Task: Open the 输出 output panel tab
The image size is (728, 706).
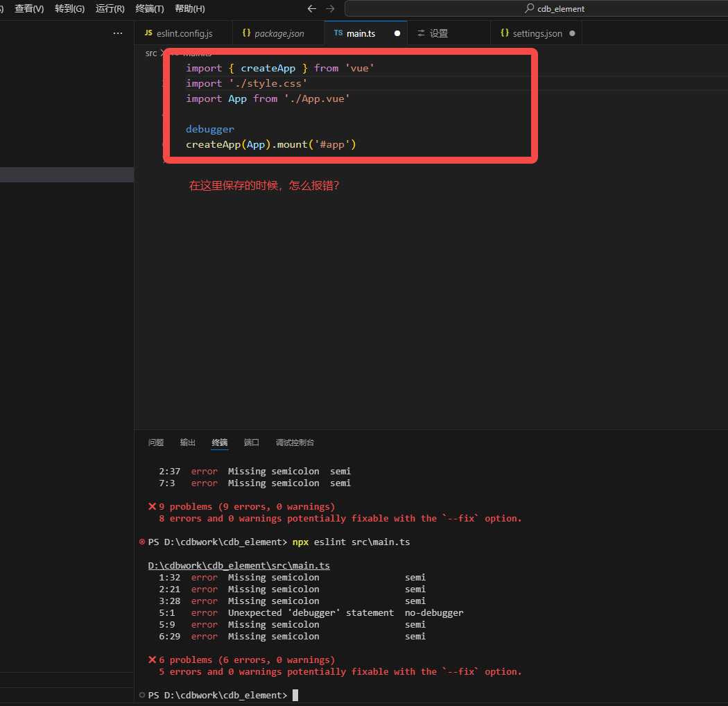Action: click(188, 442)
